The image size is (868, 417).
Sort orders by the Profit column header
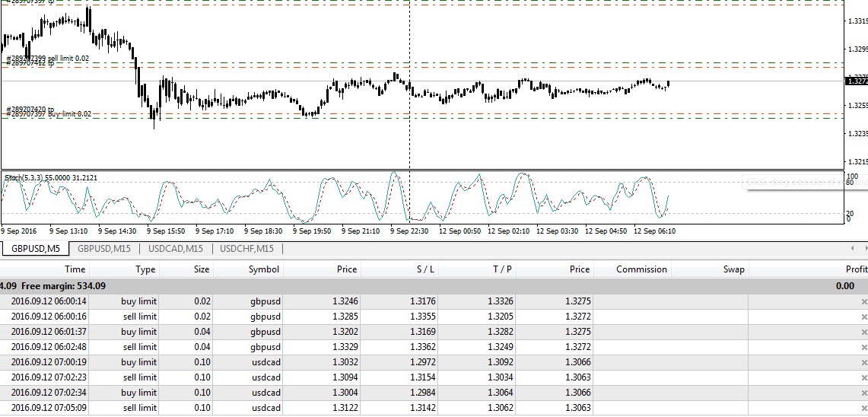point(808,269)
